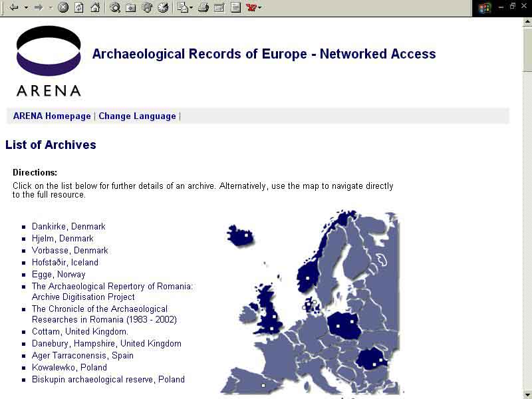Refresh the page using the Refresh icon
The width and height of the screenshot is (532, 399).
79,7
